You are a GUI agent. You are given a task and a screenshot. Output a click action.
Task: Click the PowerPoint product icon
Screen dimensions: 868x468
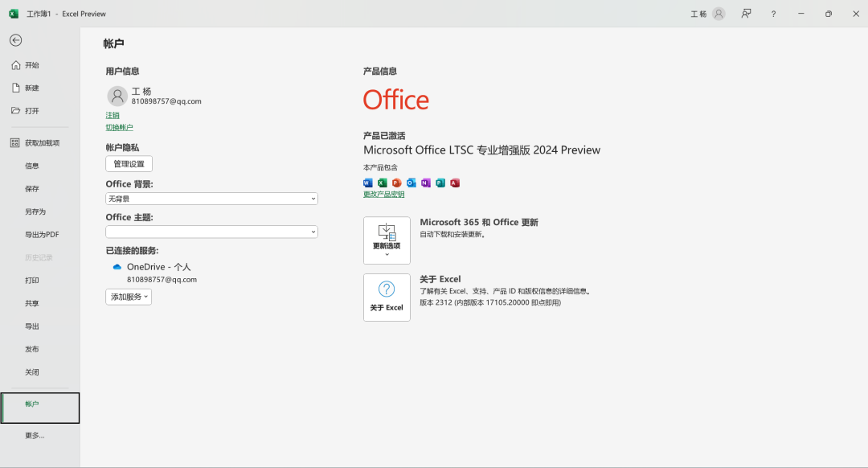point(396,183)
